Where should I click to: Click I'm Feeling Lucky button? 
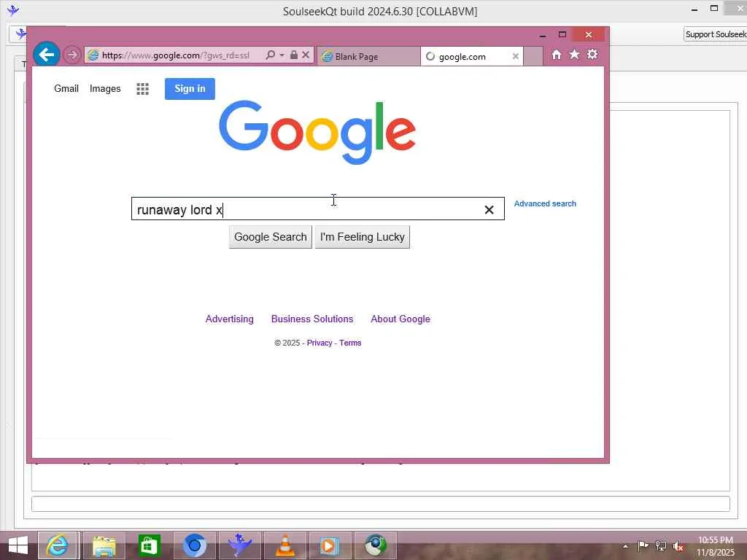click(362, 237)
